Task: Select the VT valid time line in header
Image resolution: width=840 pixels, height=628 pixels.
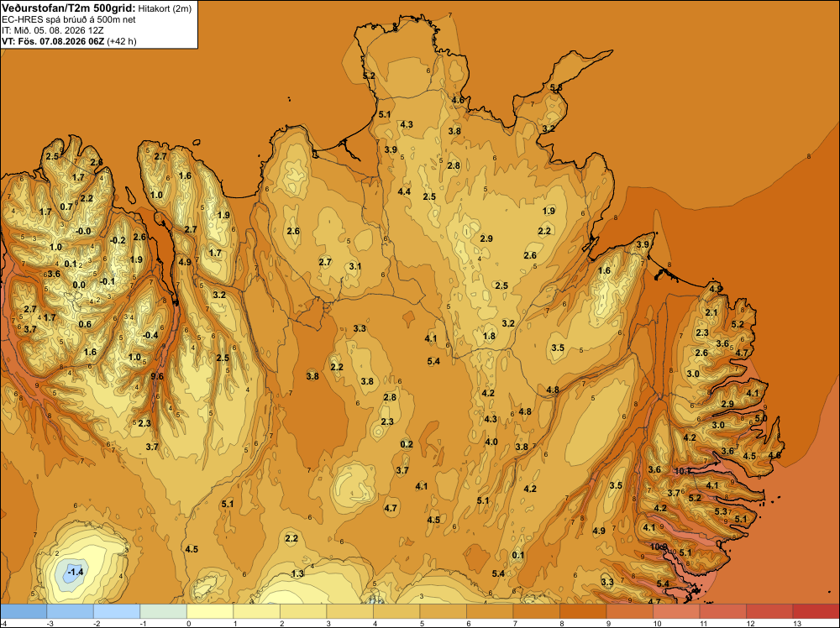Action: click(69, 41)
